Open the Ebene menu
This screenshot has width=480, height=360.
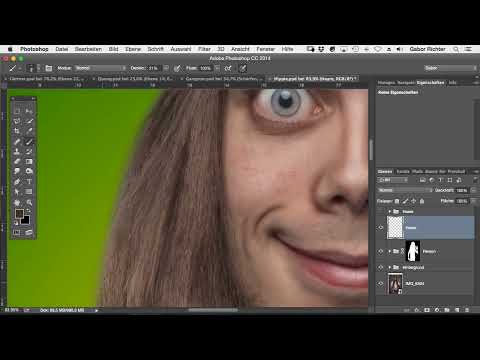click(133, 49)
